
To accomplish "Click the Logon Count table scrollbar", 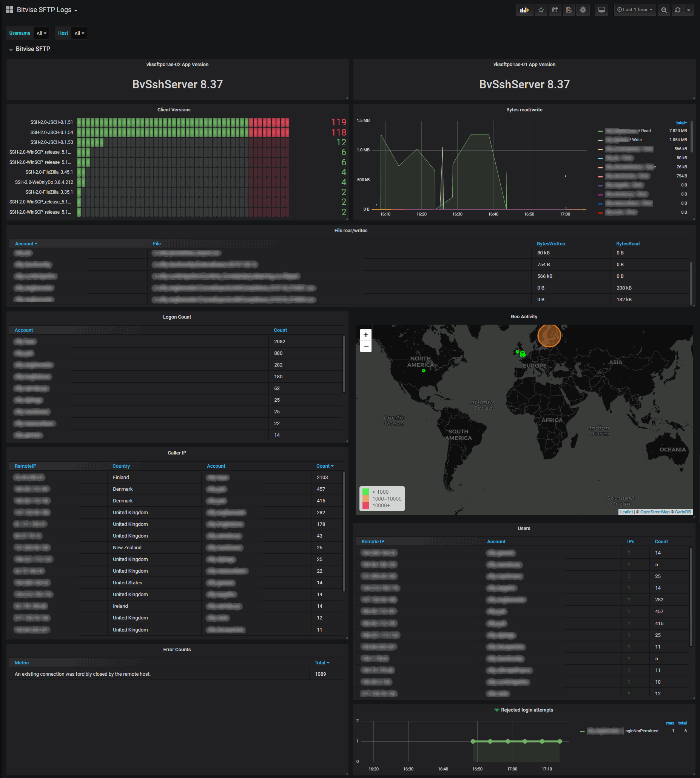I will coord(344,364).
